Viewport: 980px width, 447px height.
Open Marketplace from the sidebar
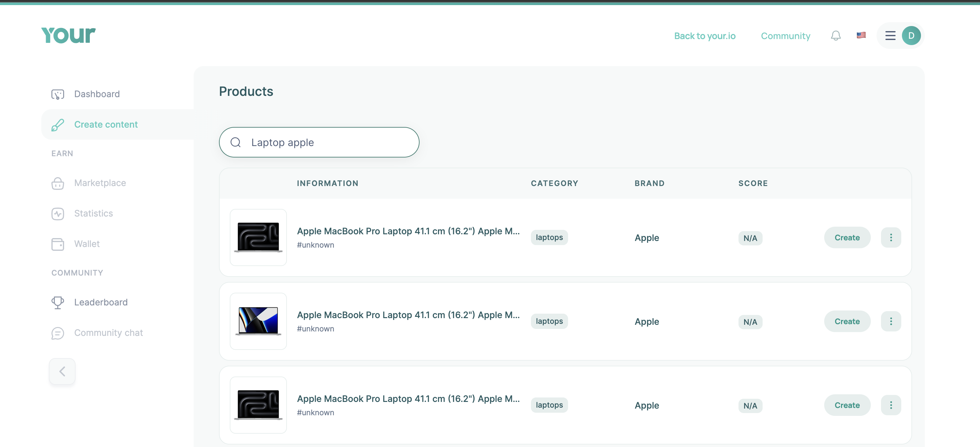100,183
